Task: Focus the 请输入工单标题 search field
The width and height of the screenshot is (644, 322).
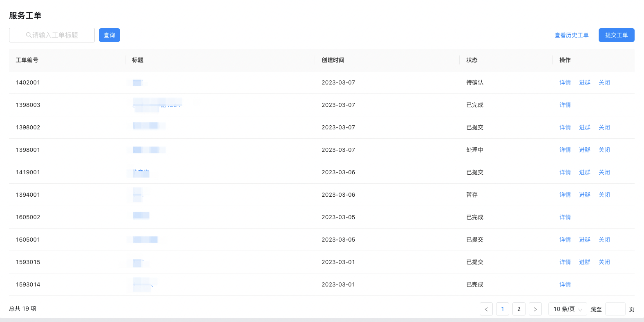Action: (52, 35)
